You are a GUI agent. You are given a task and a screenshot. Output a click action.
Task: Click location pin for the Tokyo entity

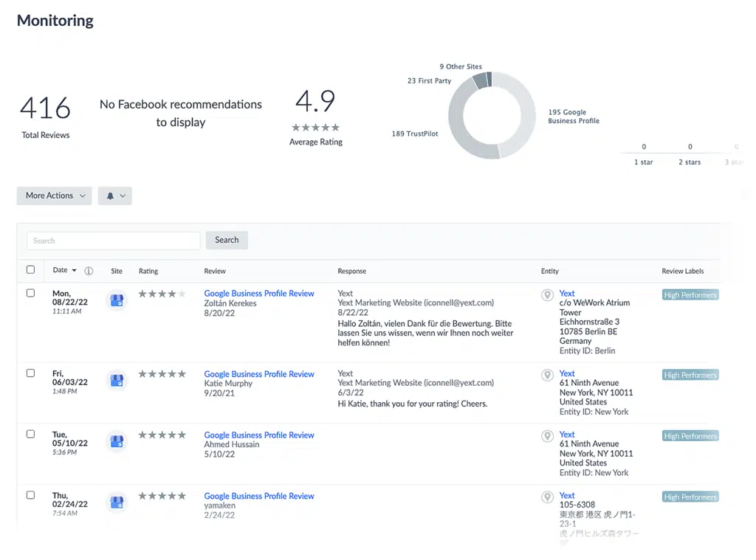pos(547,497)
